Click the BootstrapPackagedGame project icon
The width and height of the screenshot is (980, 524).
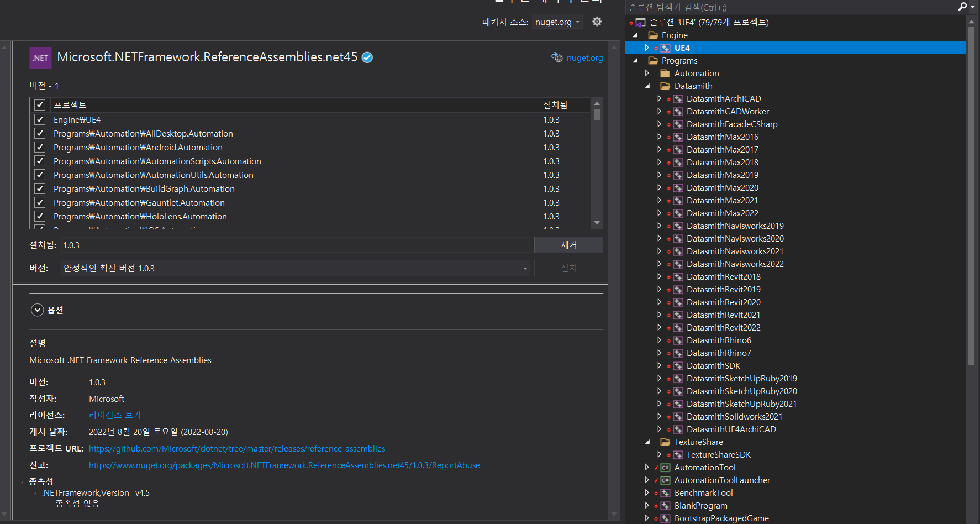point(666,518)
